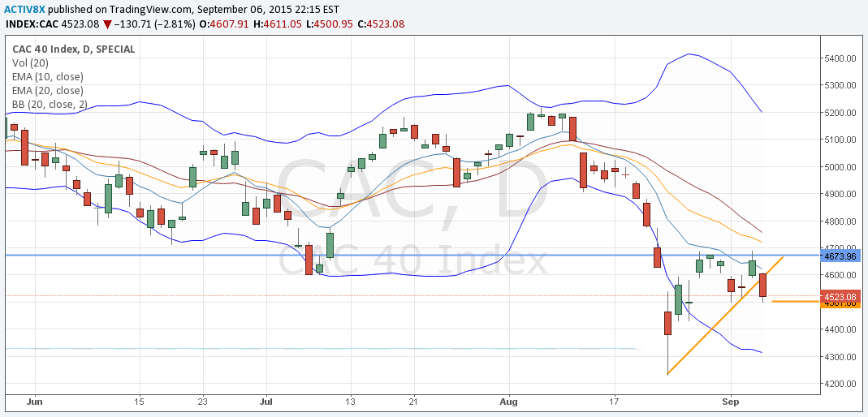Click the 4300.00 price axis label

coord(840,357)
